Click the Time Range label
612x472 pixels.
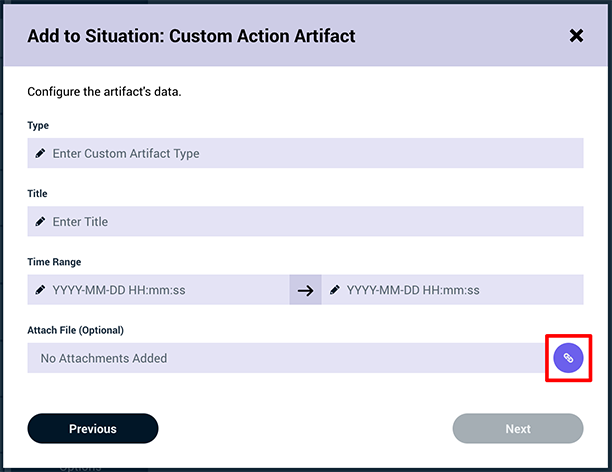pyautogui.click(x=54, y=262)
